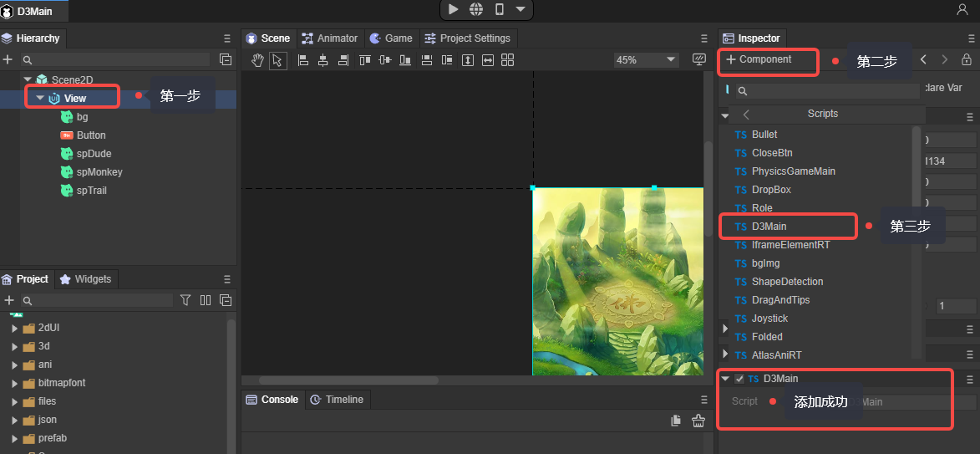Click the Add Component button

click(759, 59)
